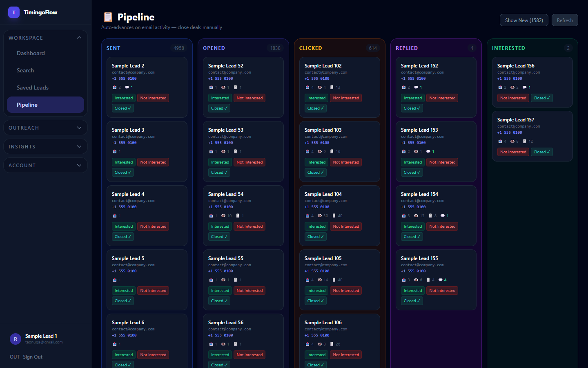Expand the Outreach section chevron
The width and height of the screenshot is (588, 368).
point(79,128)
